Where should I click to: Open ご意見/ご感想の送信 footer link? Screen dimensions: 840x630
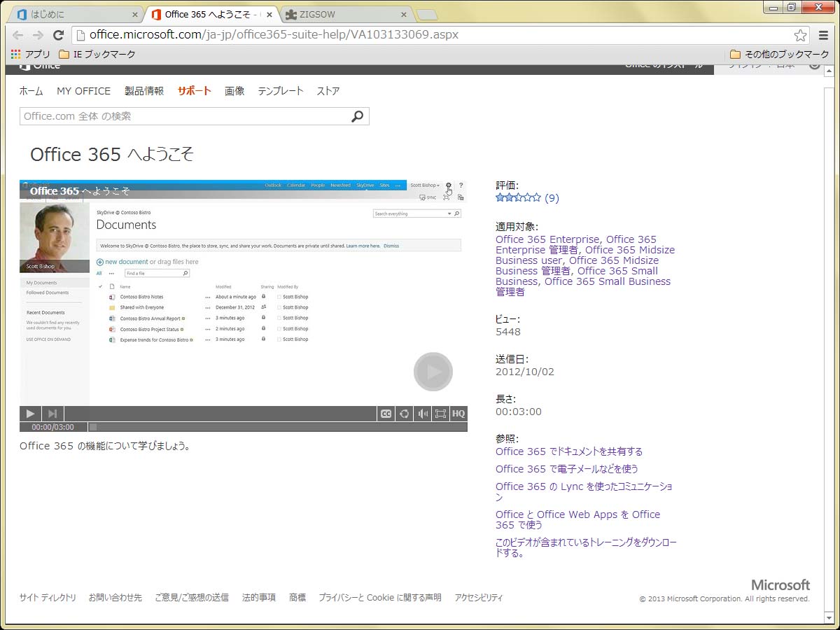pyautogui.click(x=192, y=598)
